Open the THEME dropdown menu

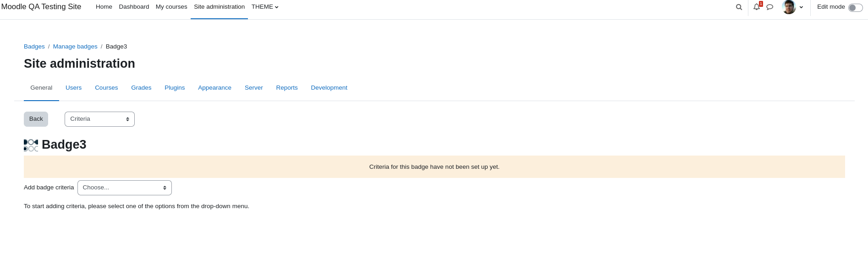coord(265,7)
